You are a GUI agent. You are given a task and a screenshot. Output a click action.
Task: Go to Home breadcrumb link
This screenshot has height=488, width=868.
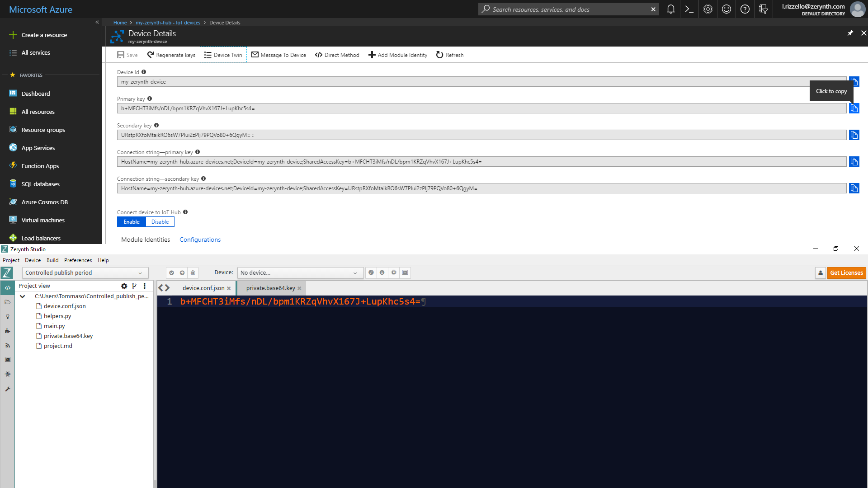pyautogui.click(x=120, y=22)
